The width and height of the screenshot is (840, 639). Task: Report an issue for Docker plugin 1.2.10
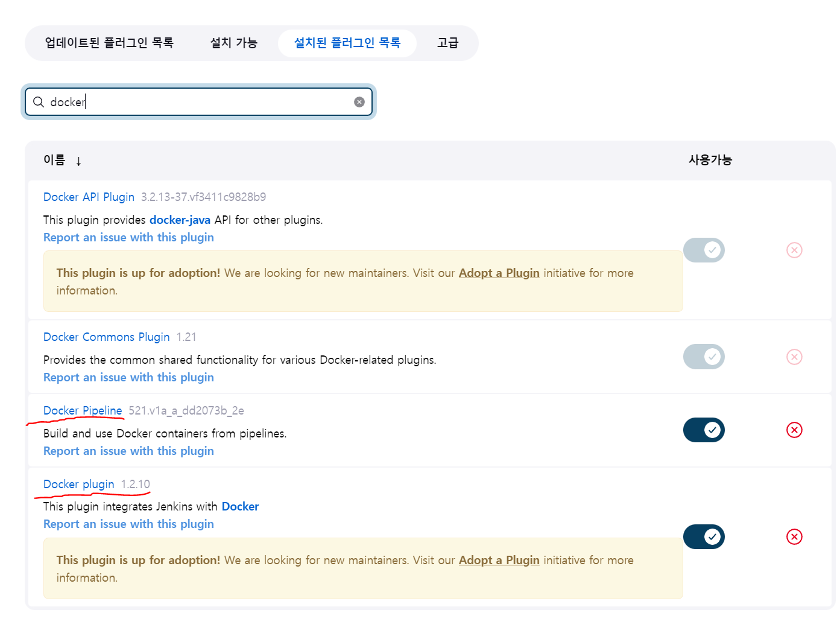[128, 524]
